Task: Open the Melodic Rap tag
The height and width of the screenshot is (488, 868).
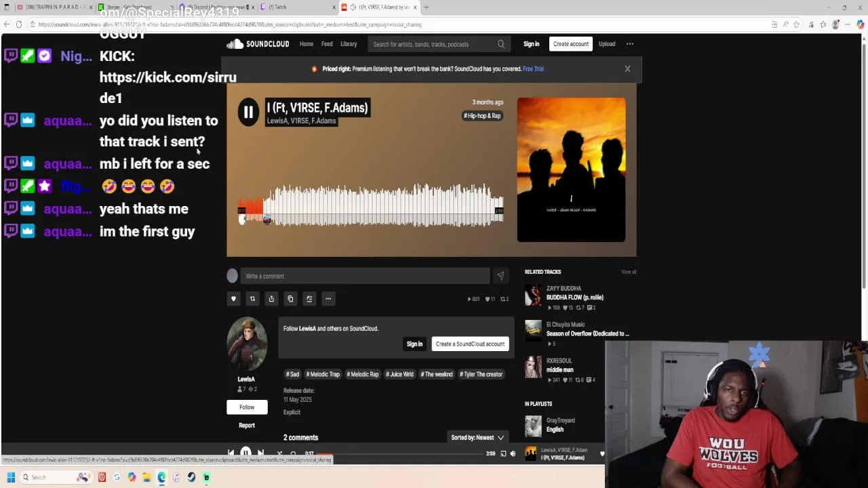Action: (363, 374)
